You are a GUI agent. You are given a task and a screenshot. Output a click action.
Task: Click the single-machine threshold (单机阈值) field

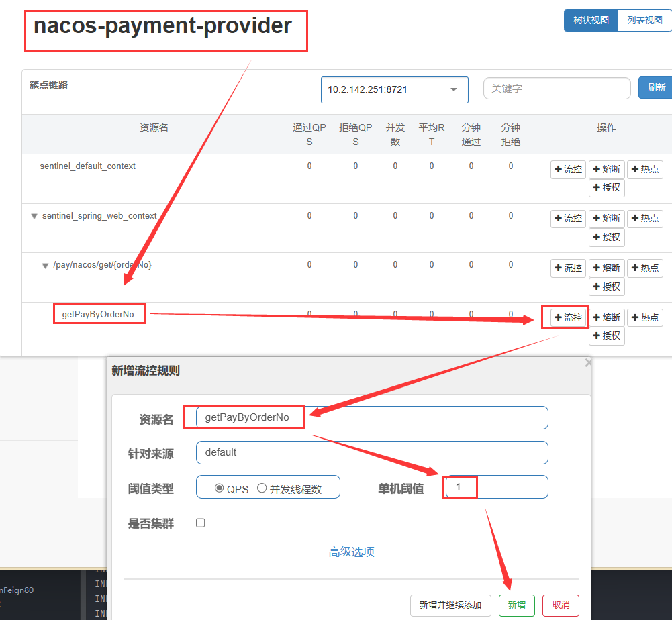coord(497,486)
